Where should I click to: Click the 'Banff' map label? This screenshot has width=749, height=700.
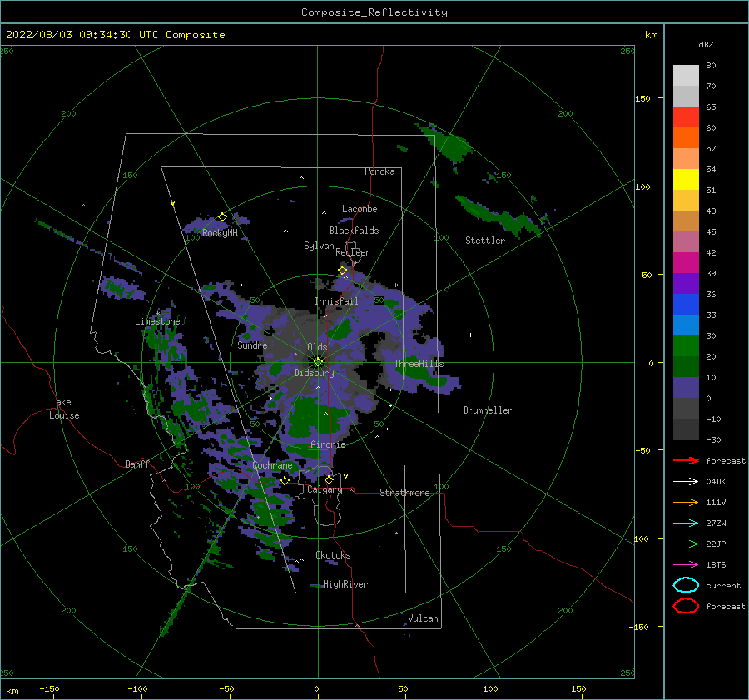coord(137,464)
